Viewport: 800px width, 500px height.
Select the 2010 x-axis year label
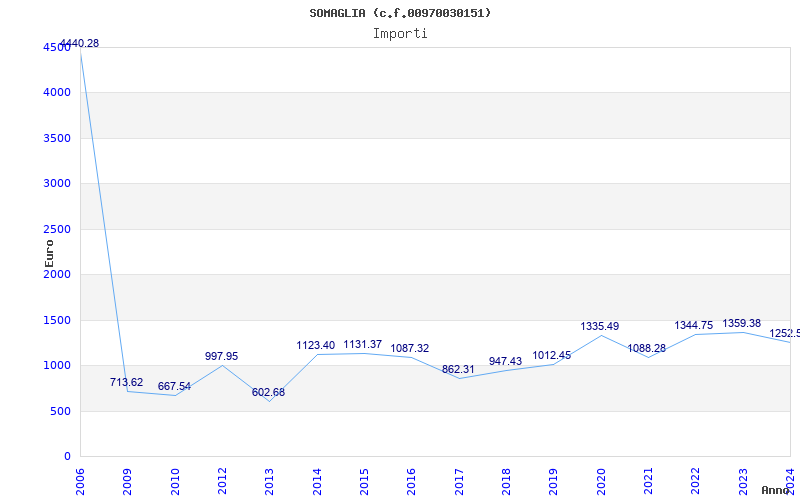pyautogui.click(x=174, y=482)
